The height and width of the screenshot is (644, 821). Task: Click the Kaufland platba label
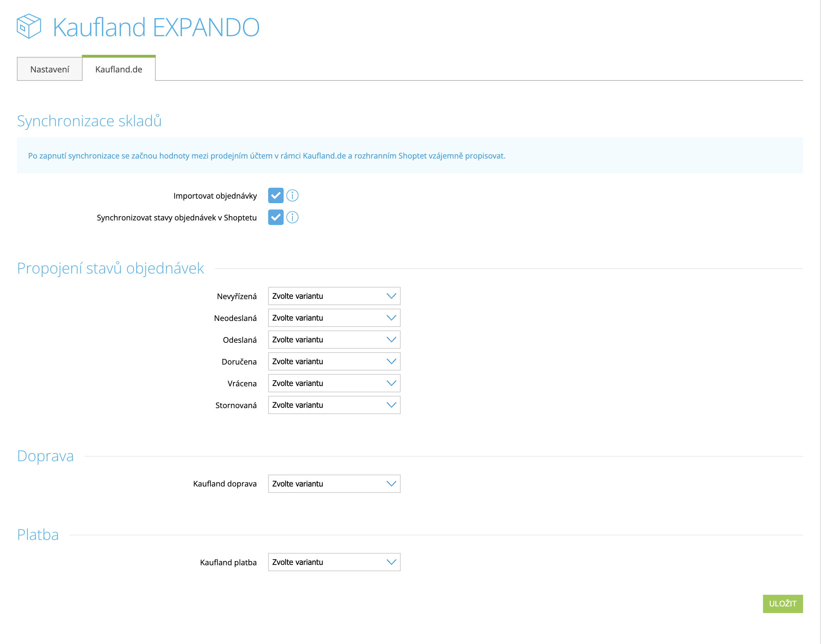tap(228, 562)
